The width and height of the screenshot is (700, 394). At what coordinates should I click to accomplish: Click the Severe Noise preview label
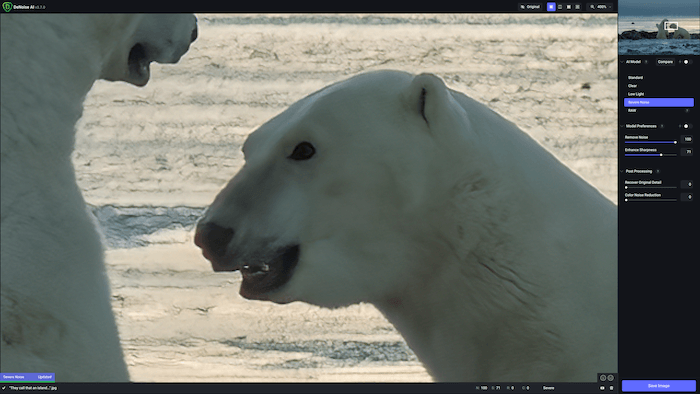14,377
